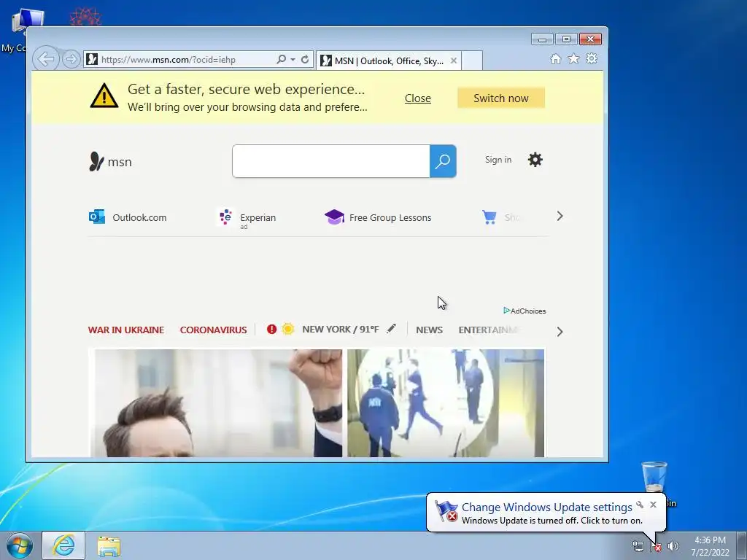Open balloon notification options wrench icon
The width and height of the screenshot is (747, 560).
(x=640, y=505)
